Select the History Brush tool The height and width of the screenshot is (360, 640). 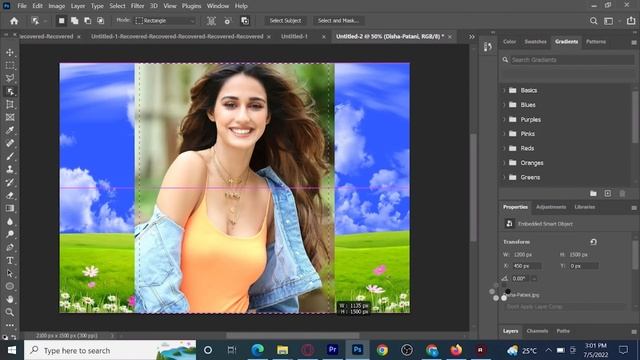click(x=10, y=182)
